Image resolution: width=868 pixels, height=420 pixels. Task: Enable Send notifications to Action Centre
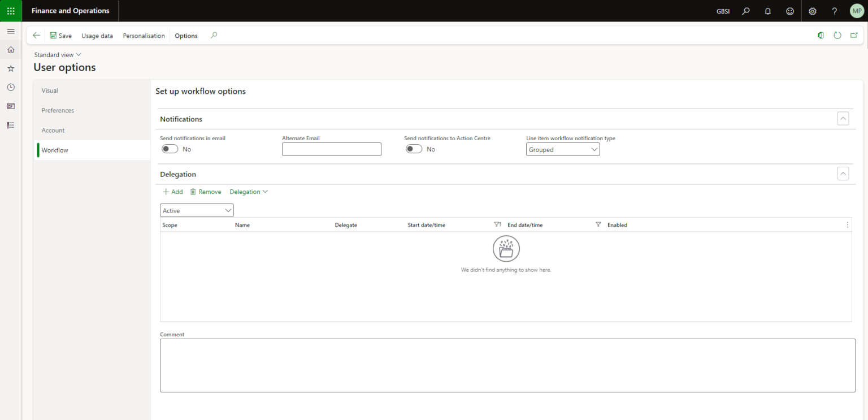[x=414, y=149]
